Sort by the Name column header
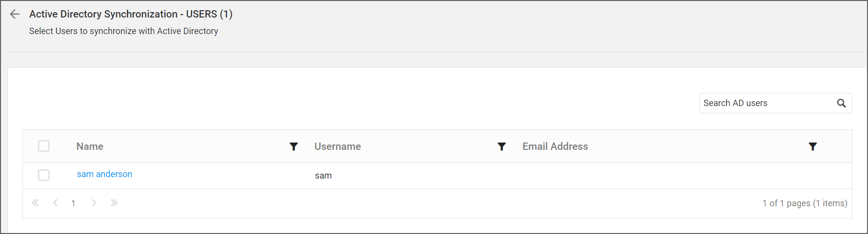The width and height of the screenshot is (868, 234). point(90,146)
